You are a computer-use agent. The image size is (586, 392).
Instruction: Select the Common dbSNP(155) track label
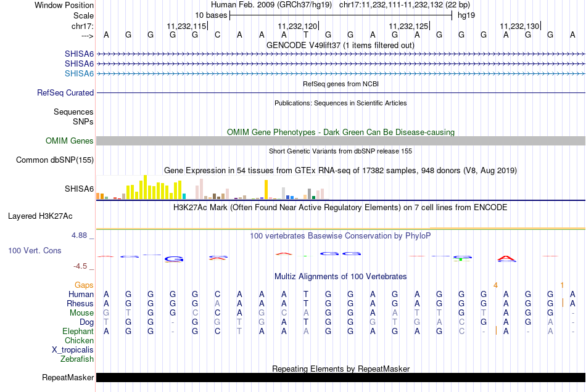(55, 160)
